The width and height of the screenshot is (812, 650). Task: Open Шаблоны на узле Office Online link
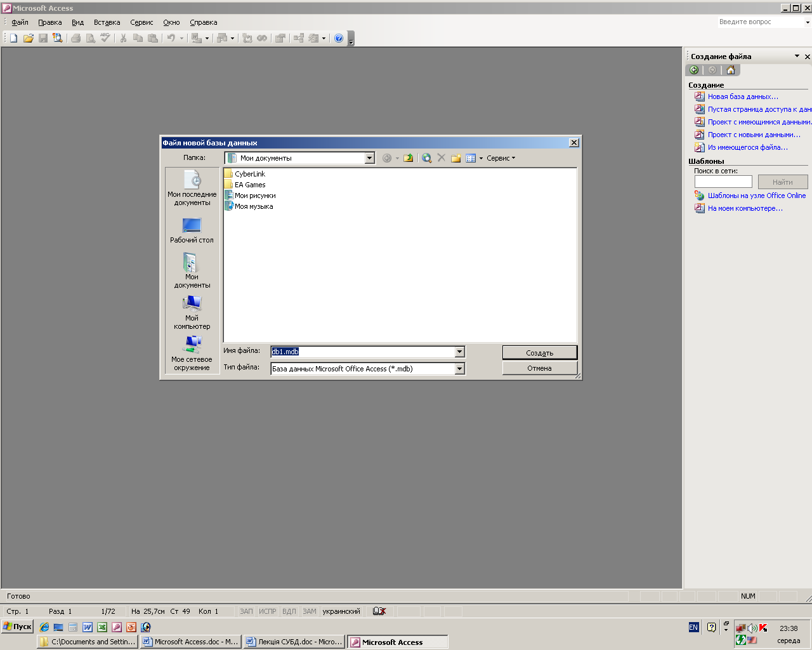[x=757, y=196]
